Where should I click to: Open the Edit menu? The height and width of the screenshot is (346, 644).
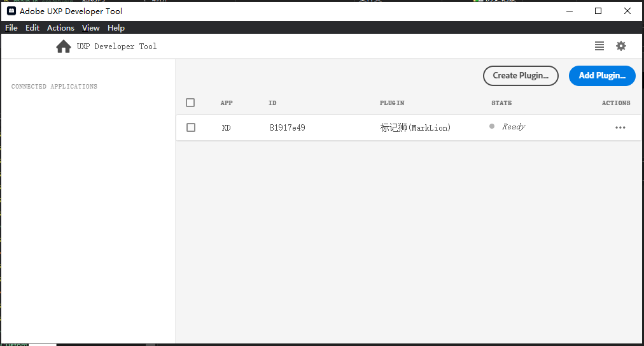32,27
